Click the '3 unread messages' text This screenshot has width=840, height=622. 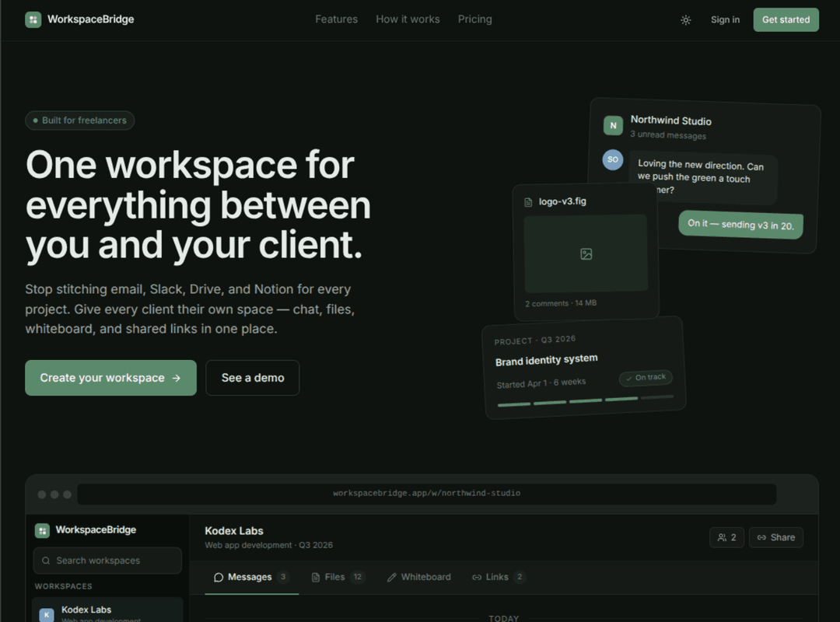[x=668, y=135]
